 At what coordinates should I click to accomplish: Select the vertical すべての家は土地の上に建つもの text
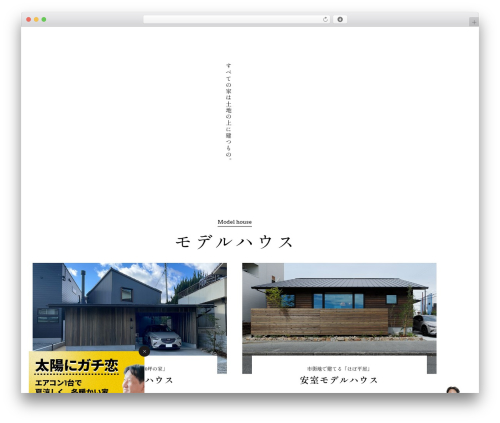click(x=228, y=111)
